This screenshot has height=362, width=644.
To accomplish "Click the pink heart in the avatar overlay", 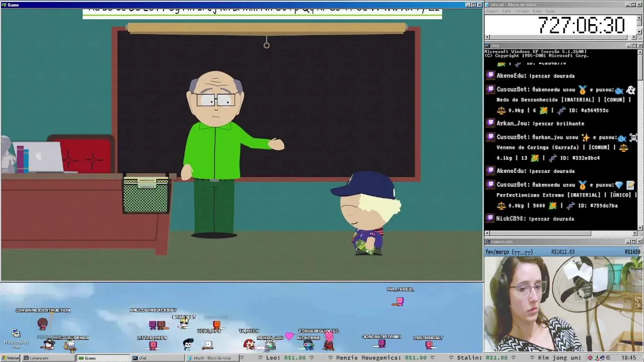I will coord(289,336).
